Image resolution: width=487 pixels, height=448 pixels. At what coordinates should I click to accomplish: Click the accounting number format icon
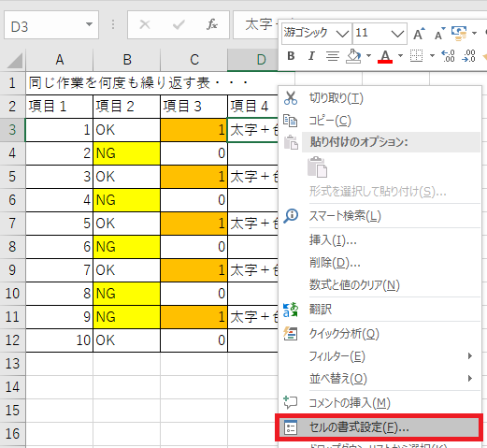[459, 34]
